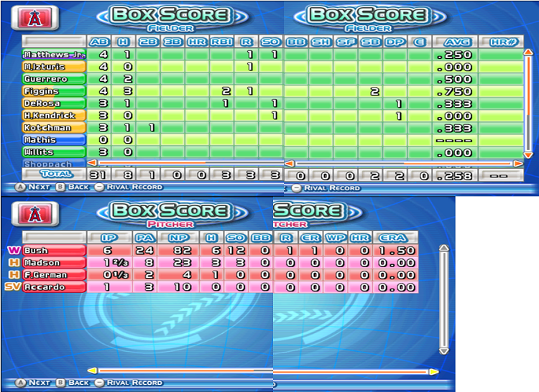Select the ERA column header in the pitcher table

tap(396, 238)
